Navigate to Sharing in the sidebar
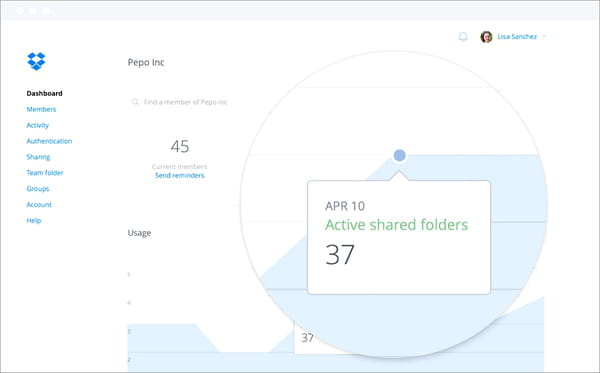The width and height of the screenshot is (600, 373). coord(38,157)
